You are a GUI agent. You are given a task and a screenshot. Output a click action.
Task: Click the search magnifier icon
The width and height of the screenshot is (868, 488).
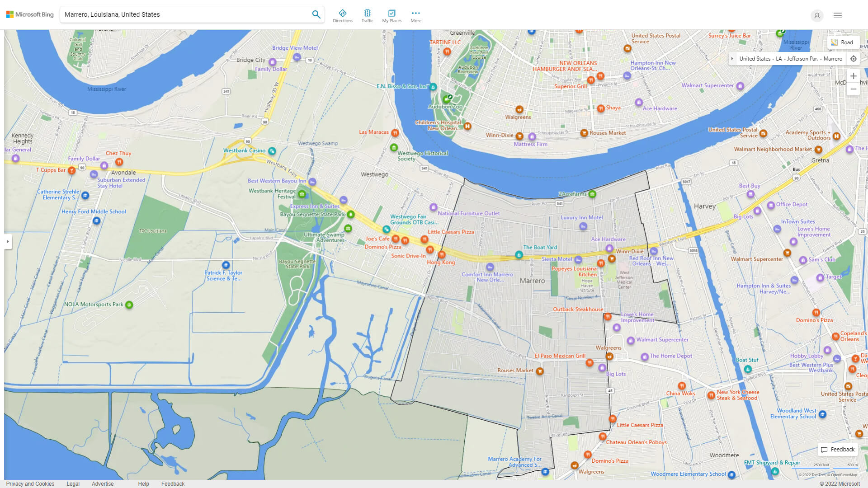(316, 14)
